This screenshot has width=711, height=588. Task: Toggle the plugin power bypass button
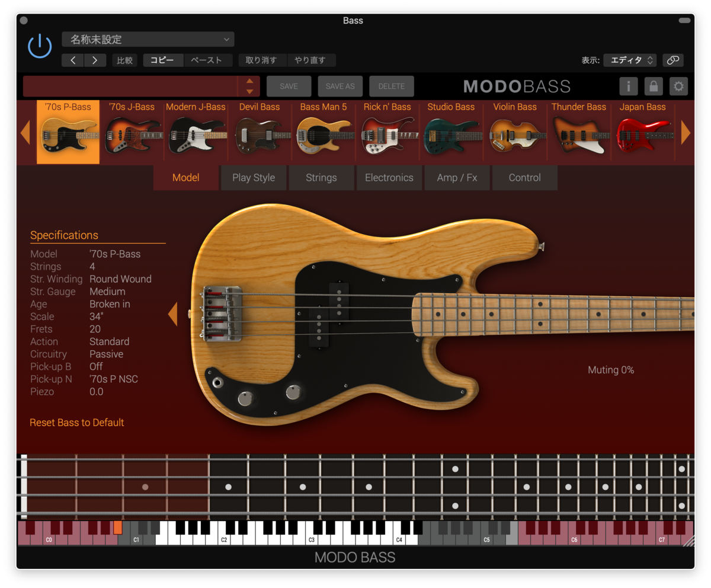pos(40,46)
